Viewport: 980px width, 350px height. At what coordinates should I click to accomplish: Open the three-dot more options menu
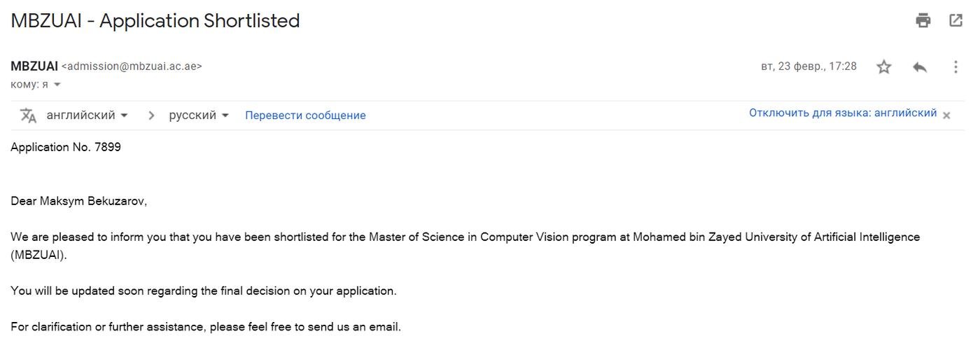tap(955, 67)
